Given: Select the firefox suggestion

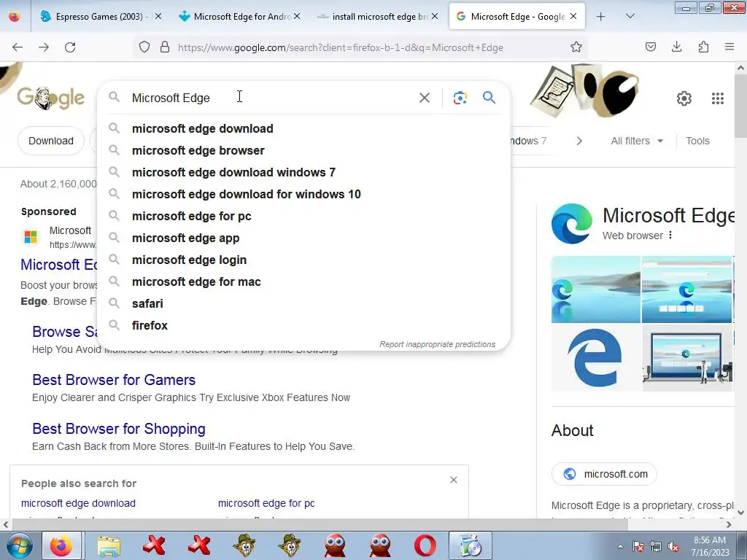Looking at the screenshot, I should point(303,326).
